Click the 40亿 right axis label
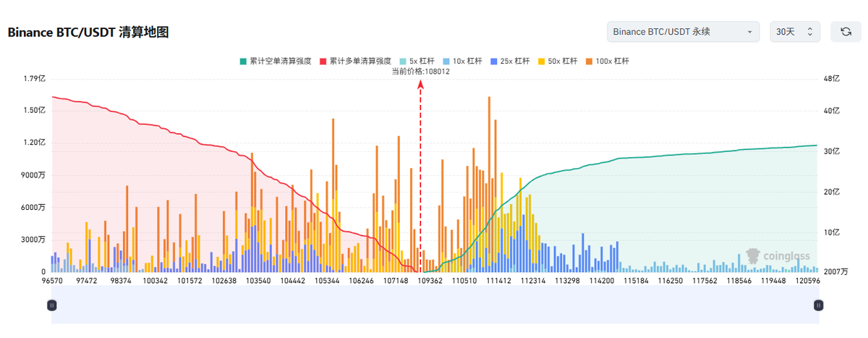868x338 pixels. coord(832,111)
